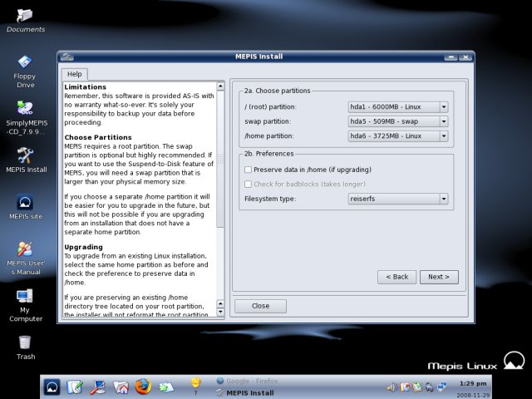532x399 pixels.
Task: Select the Help tab
Action: click(74, 74)
